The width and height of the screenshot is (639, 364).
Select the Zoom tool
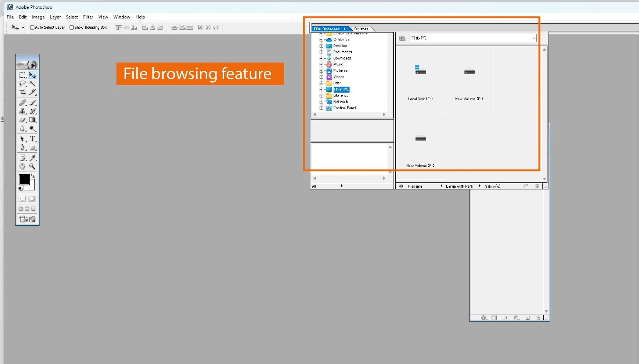click(32, 166)
